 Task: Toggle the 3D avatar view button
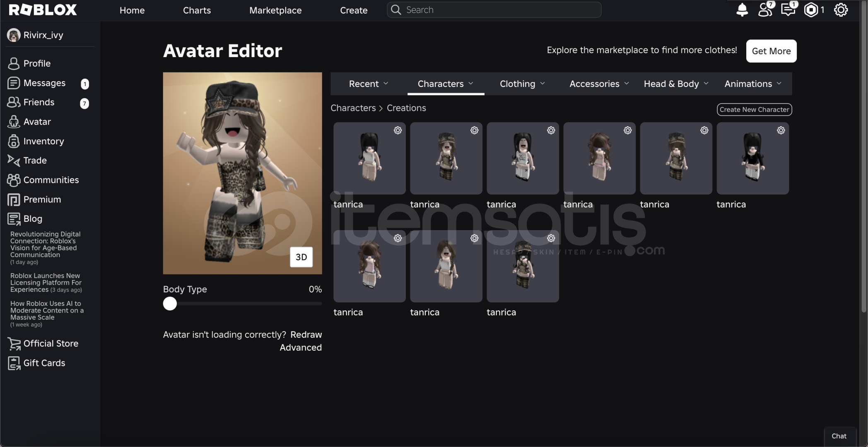[x=301, y=257]
